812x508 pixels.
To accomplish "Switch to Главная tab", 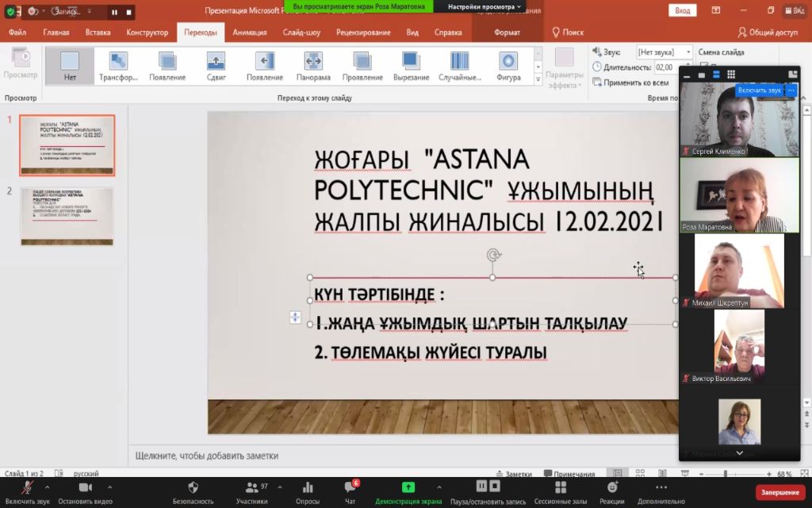I will pyautogui.click(x=56, y=32).
